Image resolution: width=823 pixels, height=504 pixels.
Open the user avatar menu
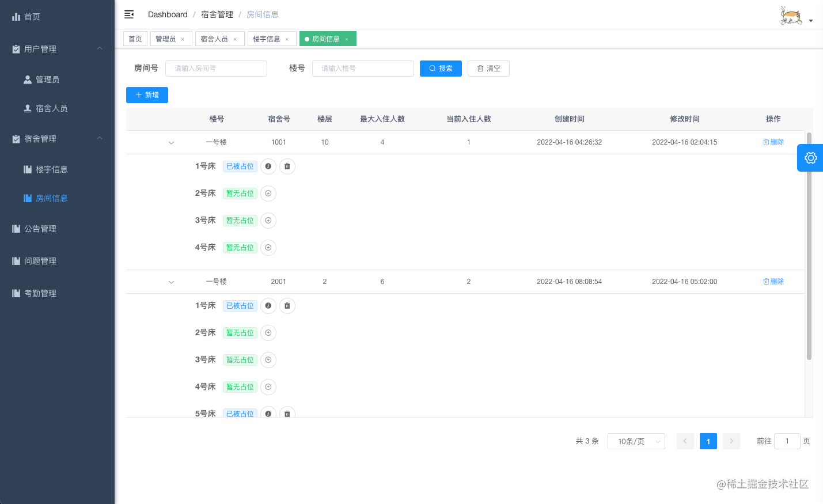[x=795, y=16]
